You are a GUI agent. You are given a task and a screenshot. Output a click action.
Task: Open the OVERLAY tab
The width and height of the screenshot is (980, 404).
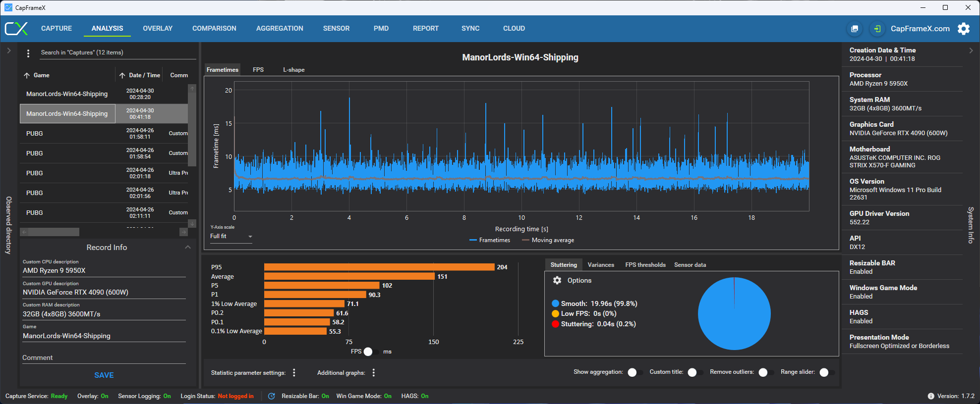[158, 28]
